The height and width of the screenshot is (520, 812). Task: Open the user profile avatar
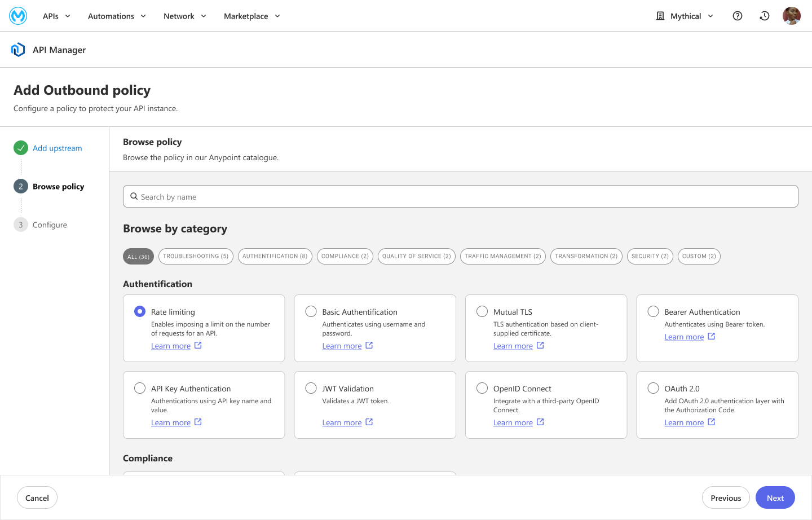tap(792, 16)
